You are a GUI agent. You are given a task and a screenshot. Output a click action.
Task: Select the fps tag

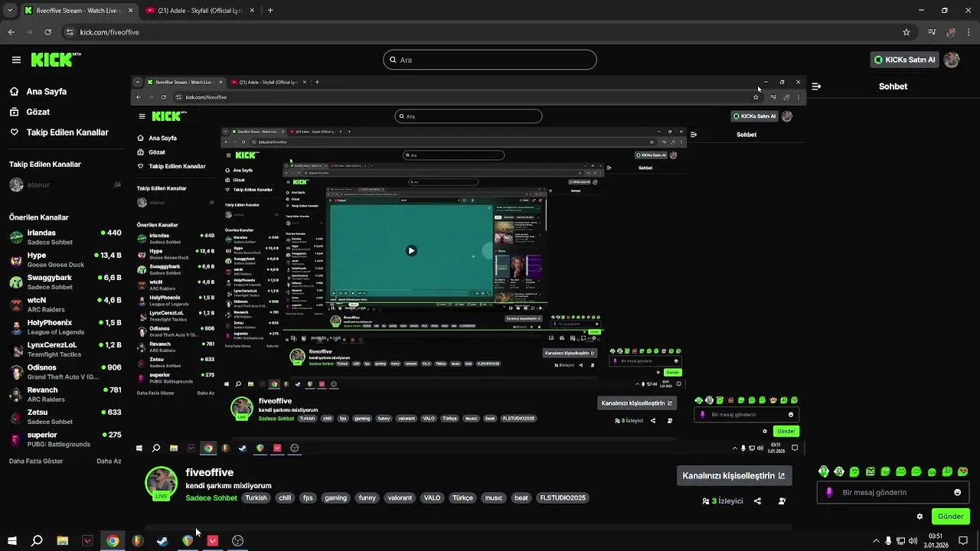[308, 497]
